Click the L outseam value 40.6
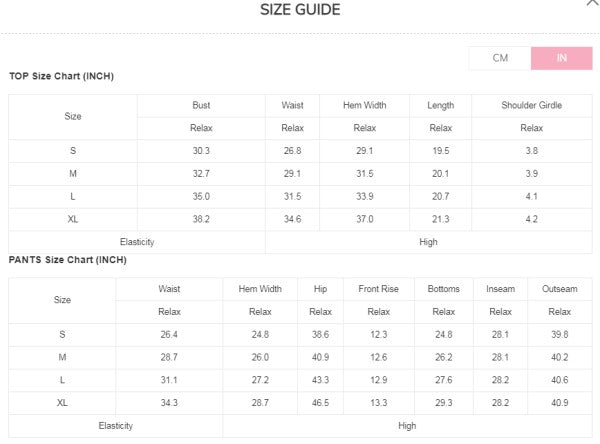Viewport: 600px width, 444px height. (x=559, y=380)
